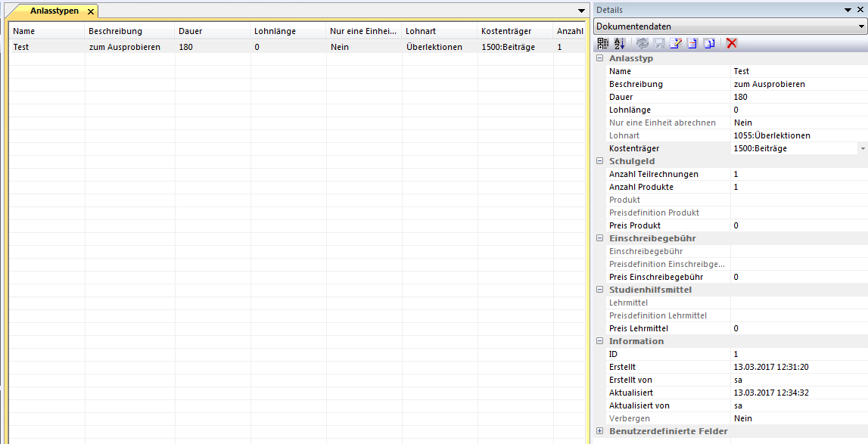Open the Kostenträger dropdown arrow
The height and width of the screenshot is (444, 868).
click(862, 149)
